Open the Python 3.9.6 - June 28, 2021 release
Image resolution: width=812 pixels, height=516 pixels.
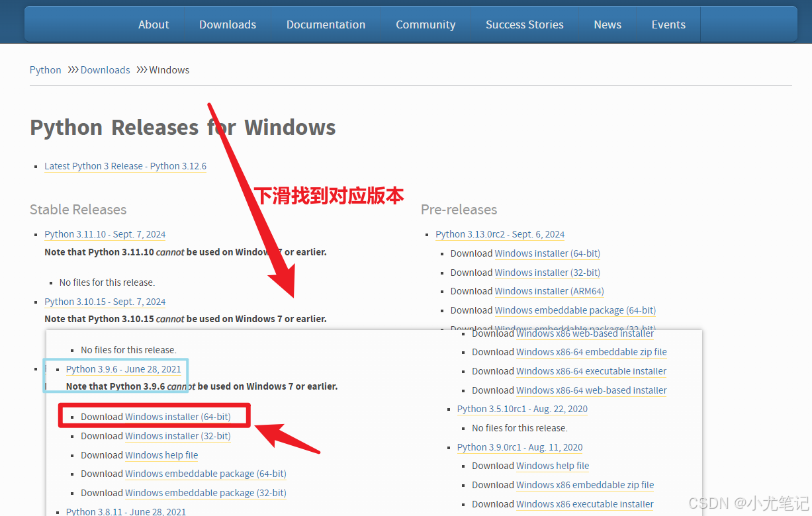[x=124, y=369]
